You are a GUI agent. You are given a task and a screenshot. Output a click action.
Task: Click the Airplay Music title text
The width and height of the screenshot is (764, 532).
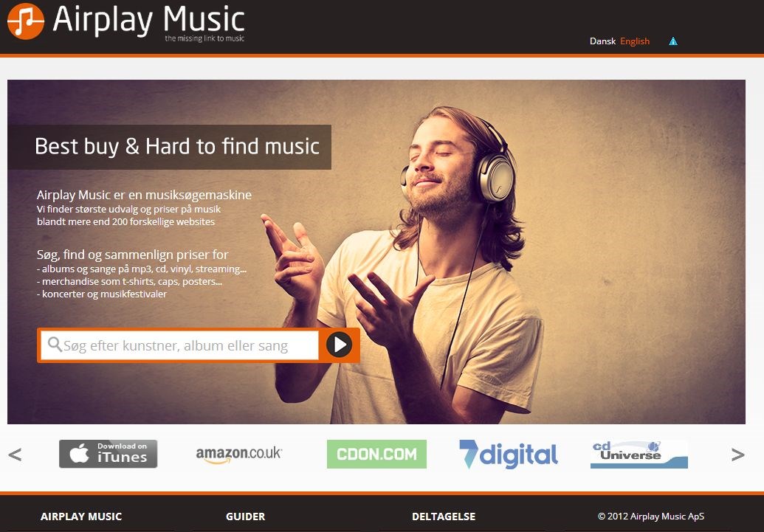point(148,19)
